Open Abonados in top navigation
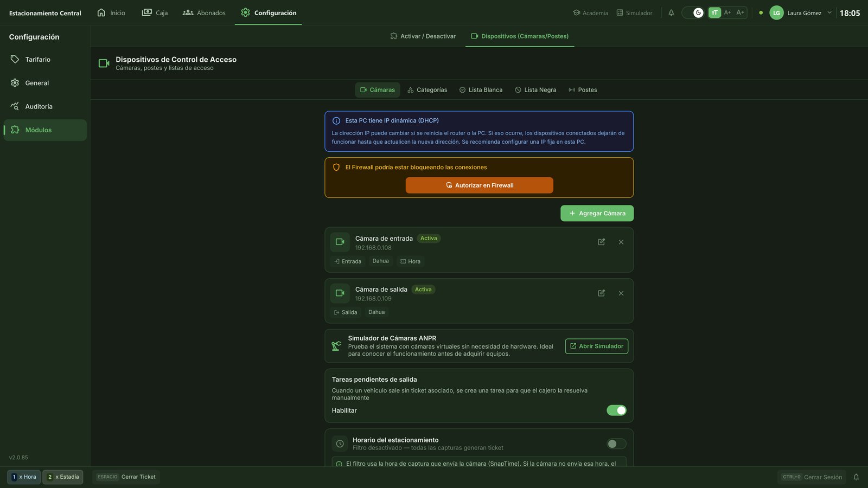 pos(204,12)
